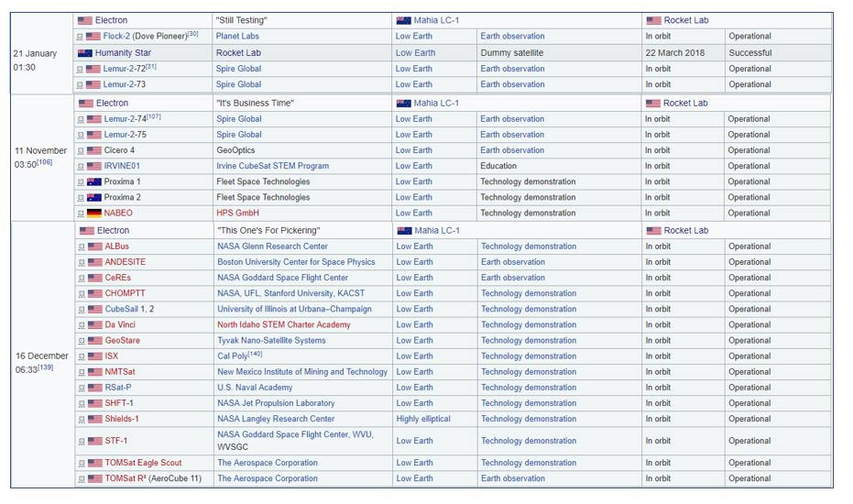853x504 pixels.
Task: Open the TOMSat R³ red link
Action: (x=126, y=479)
